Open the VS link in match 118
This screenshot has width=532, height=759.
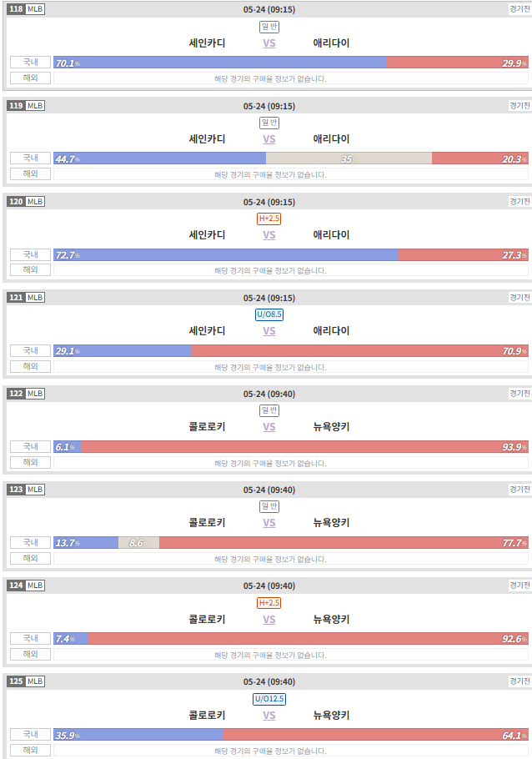coord(269,43)
